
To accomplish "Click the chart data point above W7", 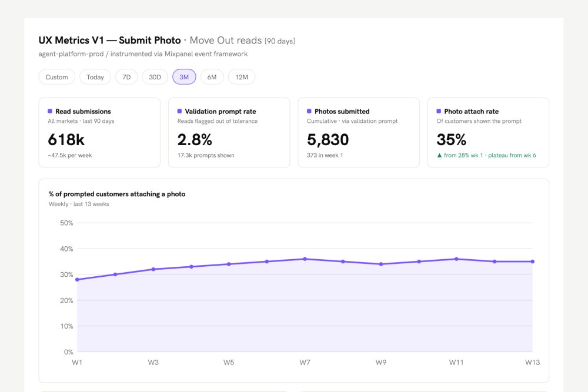I will 305,259.
